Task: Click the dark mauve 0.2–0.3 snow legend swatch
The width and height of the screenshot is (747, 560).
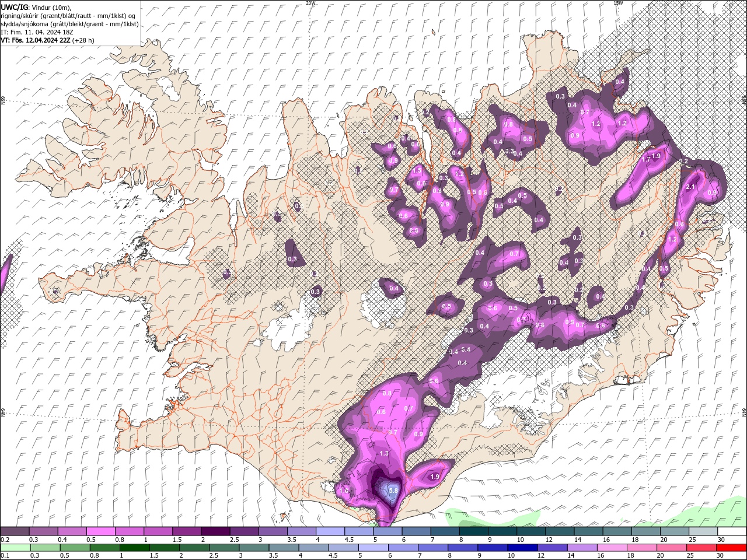Action: pyautogui.click(x=15, y=531)
